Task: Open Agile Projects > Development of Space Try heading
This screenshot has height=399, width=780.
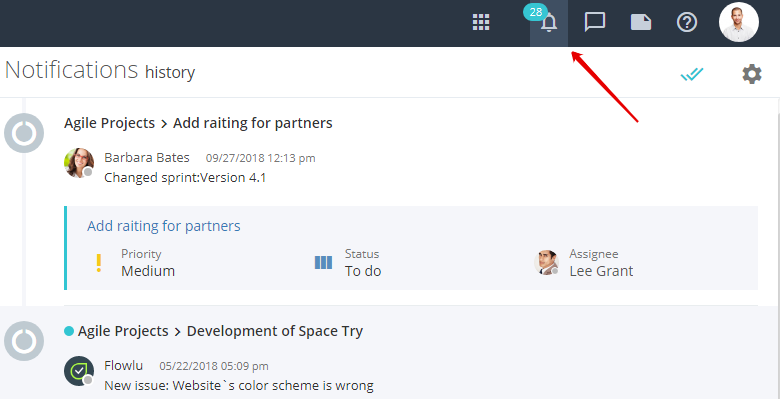Action: [x=220, y=331]
